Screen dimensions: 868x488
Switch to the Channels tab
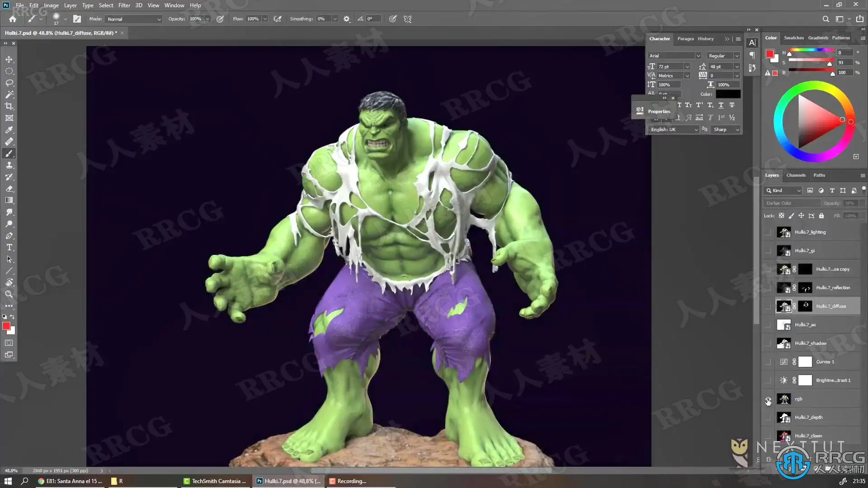(x=796, y=175)
